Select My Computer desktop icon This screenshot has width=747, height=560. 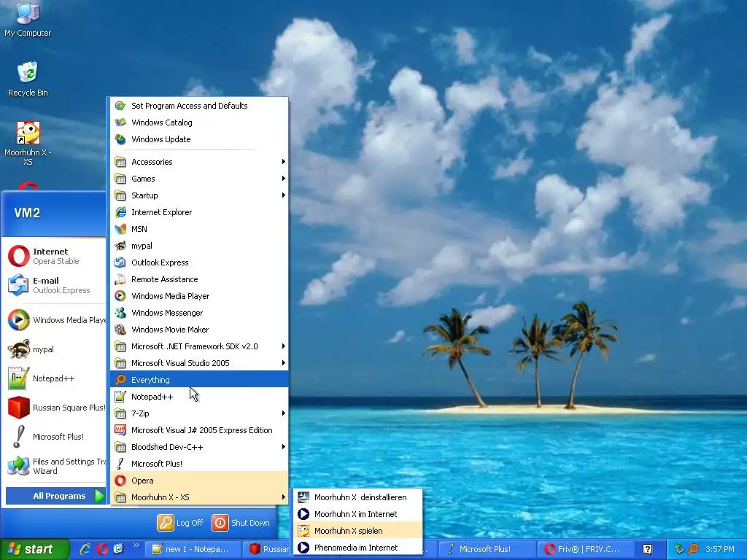[28, 19]
